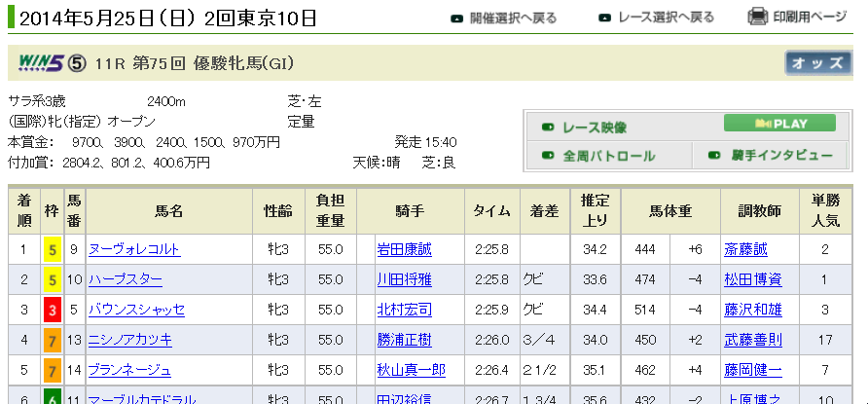Screen dimensions: 868x404
Task: Click the 推定上り column header
Action: point(596,211)
